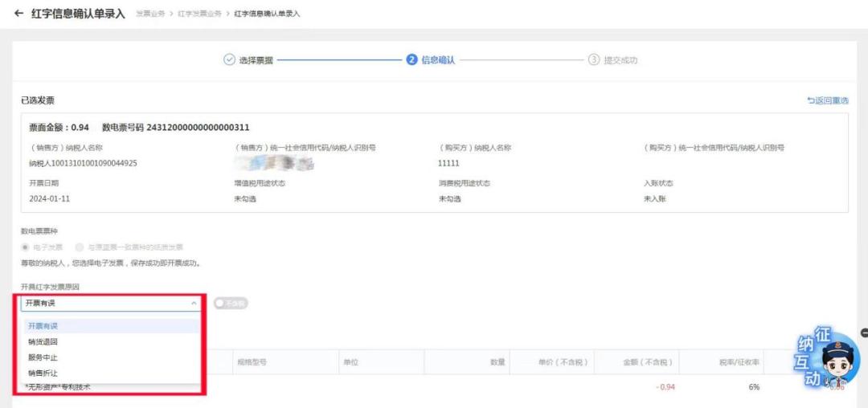Click 返回重选 return link with arrow
This screenshot has height=408, width=868.
828,100
